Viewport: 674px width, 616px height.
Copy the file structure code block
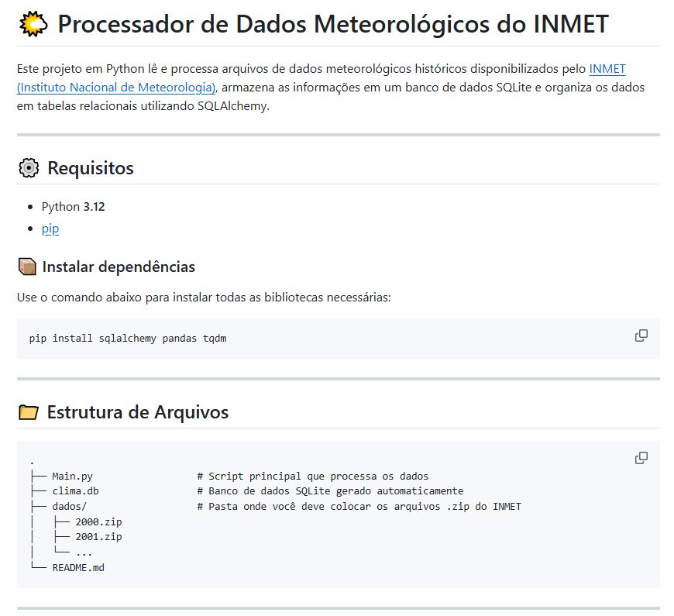pos(641,458)
